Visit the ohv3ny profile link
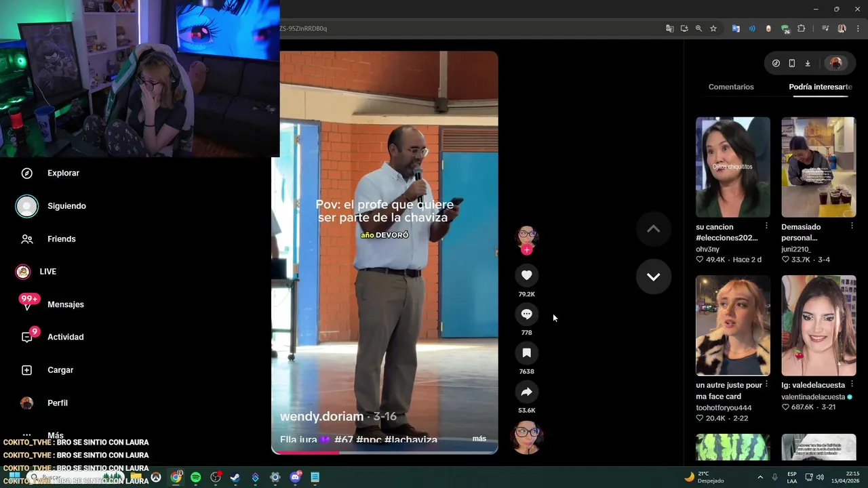The image size is (868, 488). [x=707, y=249]
